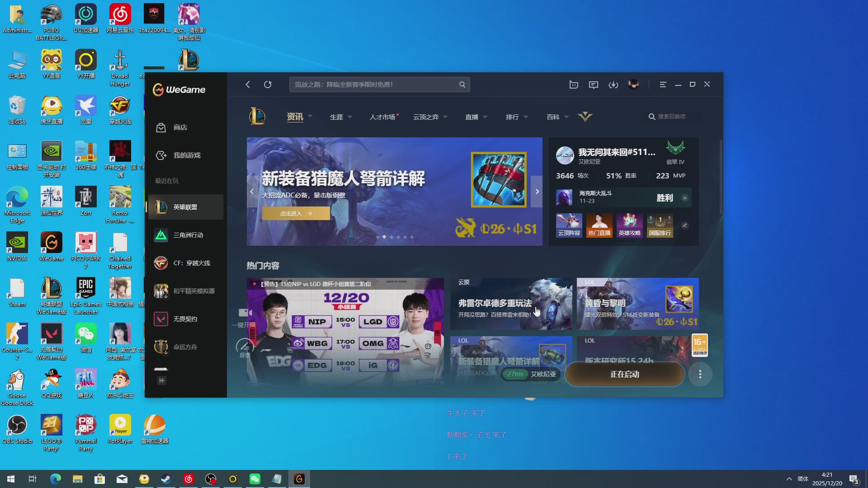868x488 pixels.
Task: Click the three-dot options next to 正在启动
Action: 700,374
